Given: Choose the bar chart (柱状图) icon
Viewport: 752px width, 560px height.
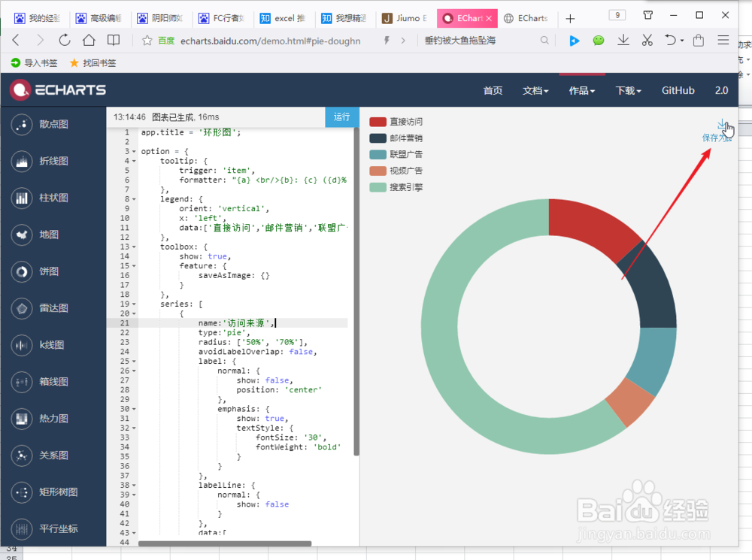Looking at the screenshot, I should [22, 198].
